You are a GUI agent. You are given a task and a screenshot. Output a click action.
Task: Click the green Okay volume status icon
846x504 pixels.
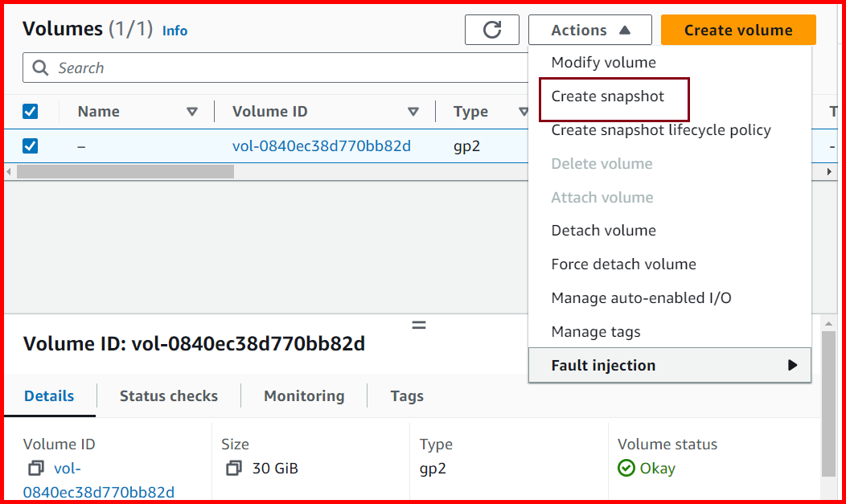625,468
